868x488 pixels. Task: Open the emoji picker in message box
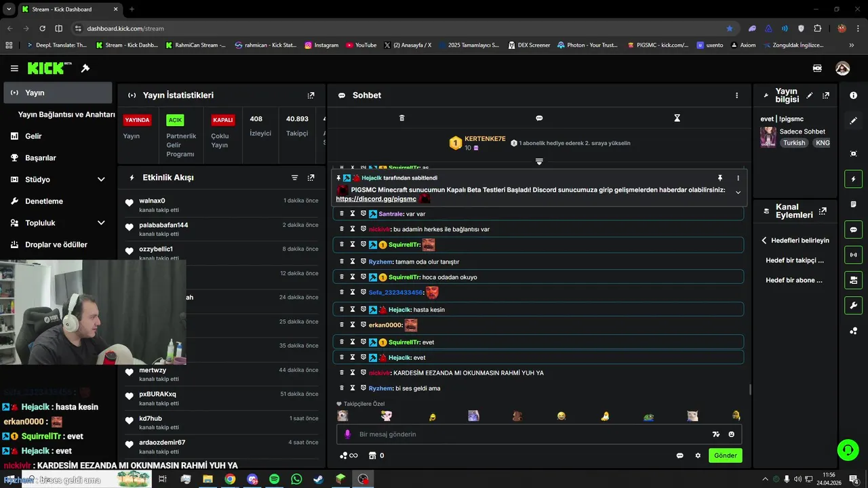point(732,434)
